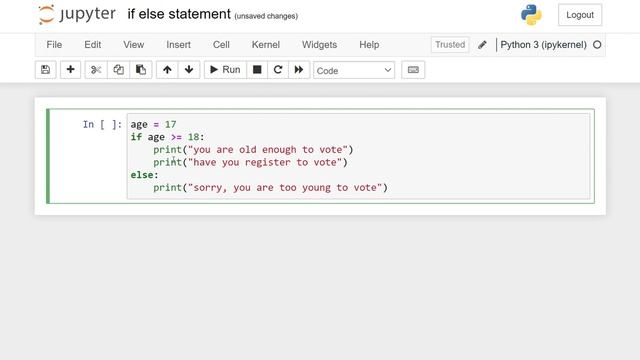Rename notebook title 'if else statement'
640x360 pixels.
[179, 14]
